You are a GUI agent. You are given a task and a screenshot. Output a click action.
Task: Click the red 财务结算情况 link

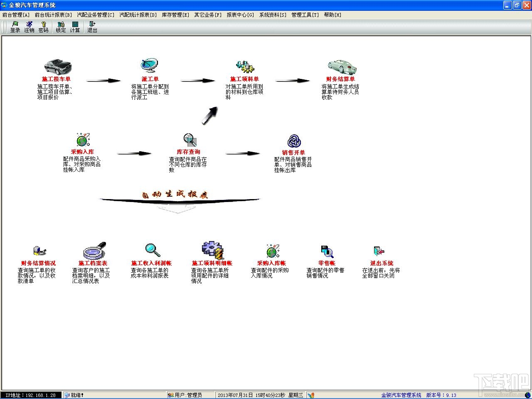(x=38, y=263)
